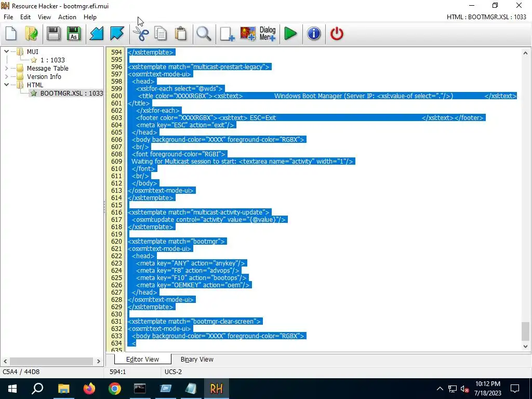Paste using the clipboard icon
The width and height of the screenshot is (532, 399).
(181, 34)
